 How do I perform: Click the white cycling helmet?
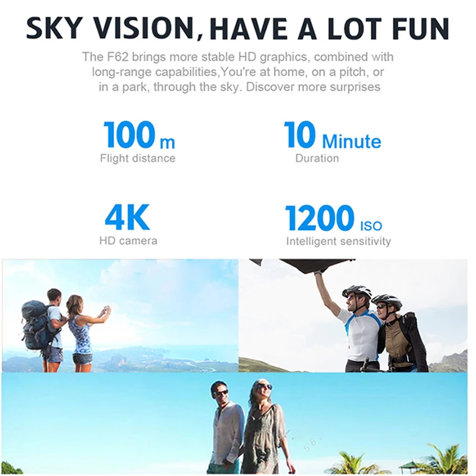[357, 292]
